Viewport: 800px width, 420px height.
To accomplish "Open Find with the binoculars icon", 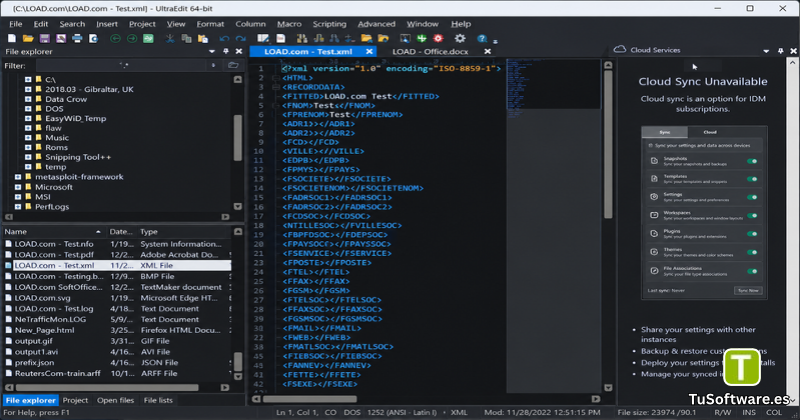I will tap(302, 38).
